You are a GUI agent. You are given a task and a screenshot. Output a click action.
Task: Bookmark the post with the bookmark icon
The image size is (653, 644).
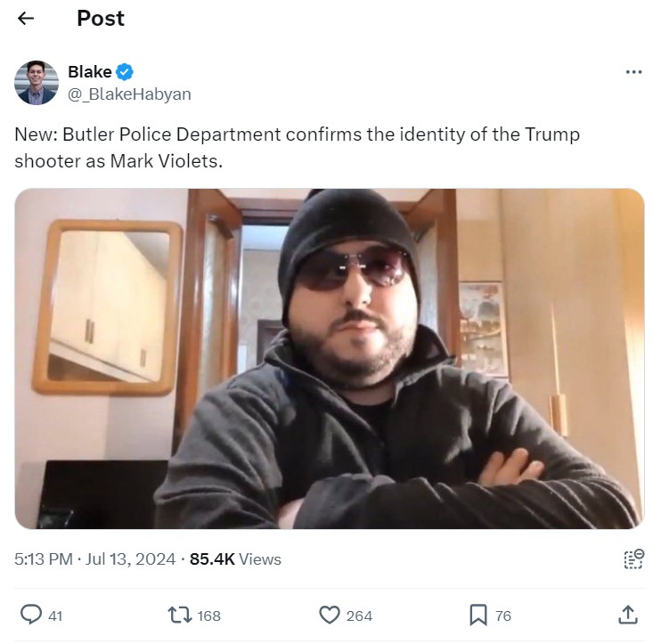478,615
